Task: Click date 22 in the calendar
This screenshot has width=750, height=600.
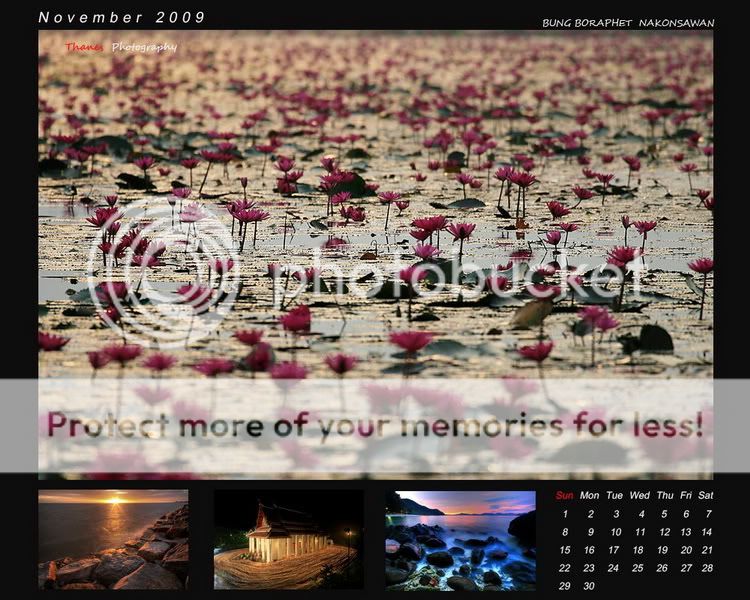Action: [565, 568]
